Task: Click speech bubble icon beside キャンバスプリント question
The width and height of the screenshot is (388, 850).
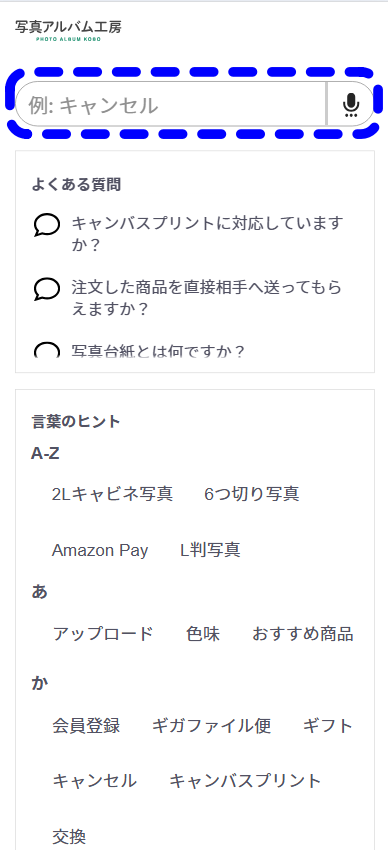Action: [47, 224]
